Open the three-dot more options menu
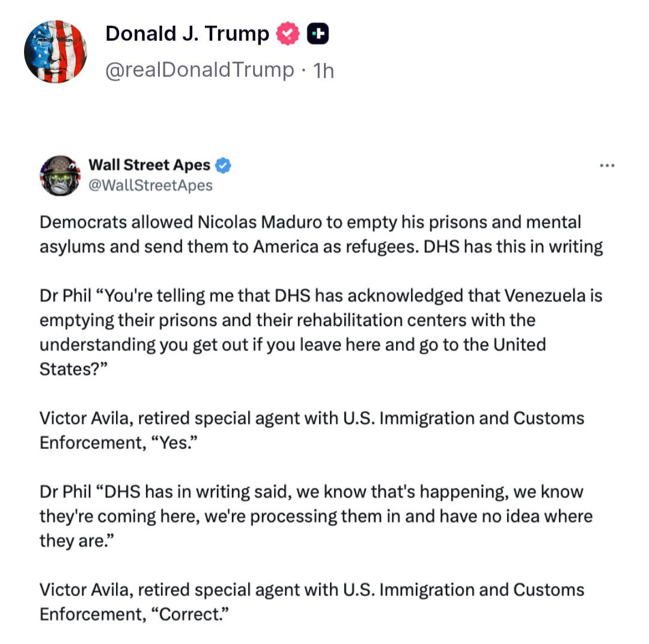Screen dimensions: 649x644 (608, 166)
